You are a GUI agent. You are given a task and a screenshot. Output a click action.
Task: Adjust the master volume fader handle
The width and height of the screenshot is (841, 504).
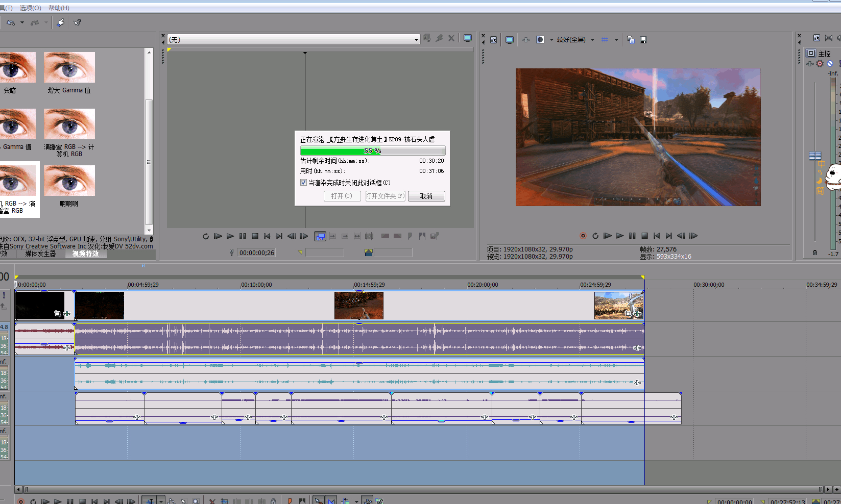pos(815,156)
